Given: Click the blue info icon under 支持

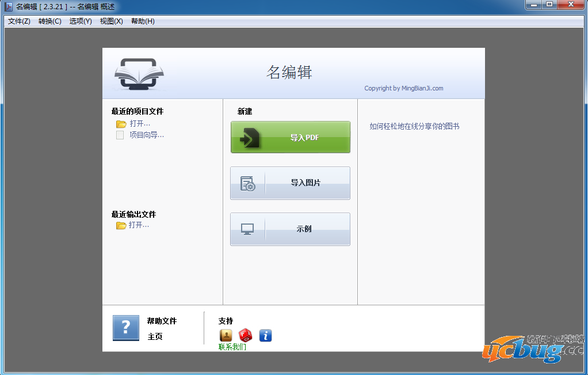Looking at the screenshot, I should pyautogui.click(x=265, y=335).
